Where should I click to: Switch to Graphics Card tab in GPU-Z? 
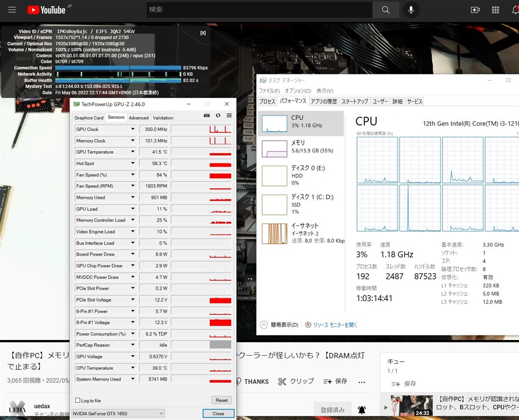point(89,118)
